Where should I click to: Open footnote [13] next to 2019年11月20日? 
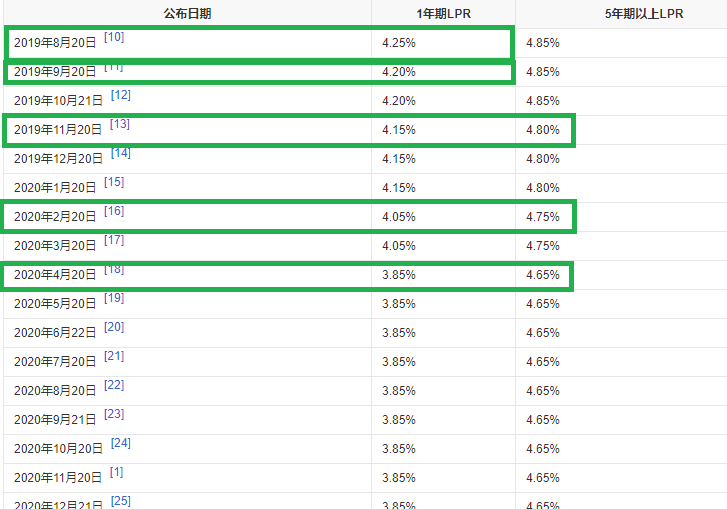tap(120, 124)
